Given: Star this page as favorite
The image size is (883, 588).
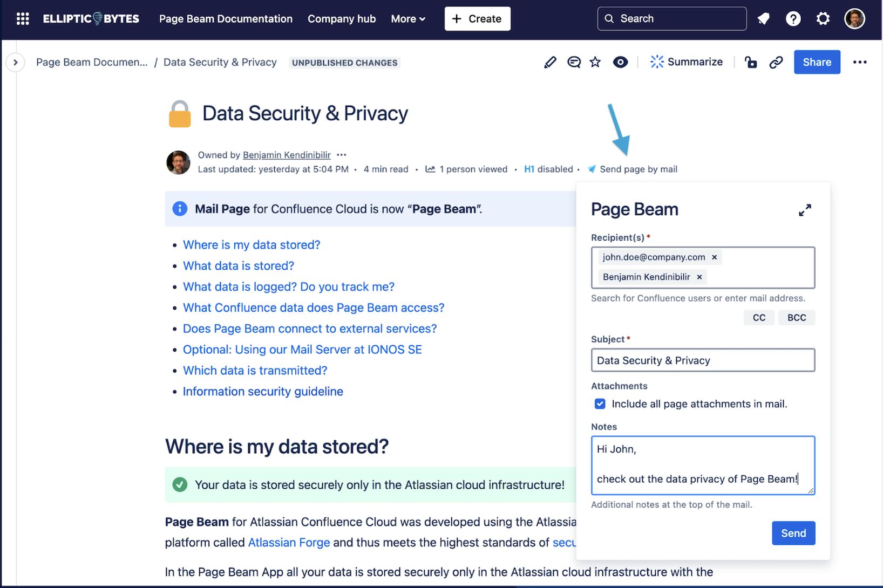Looking at the screenshot, I should [595, 63].
